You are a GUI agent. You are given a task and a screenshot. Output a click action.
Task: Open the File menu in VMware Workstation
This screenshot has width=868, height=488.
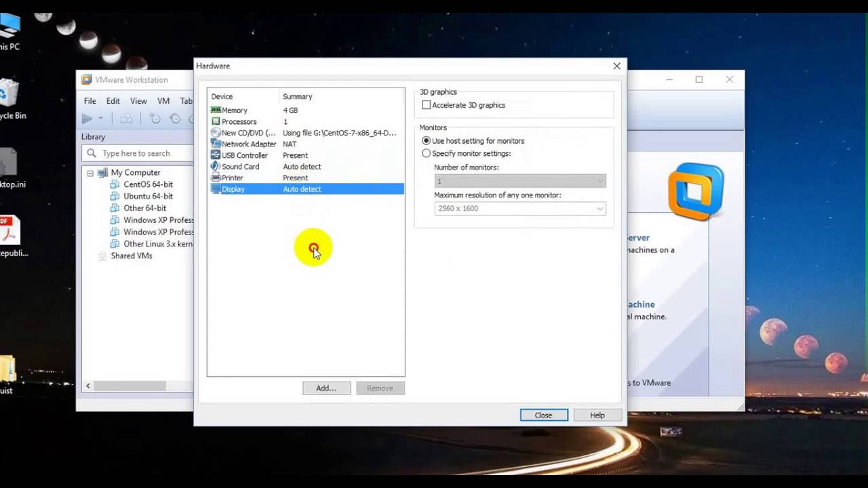coord(90,101)
